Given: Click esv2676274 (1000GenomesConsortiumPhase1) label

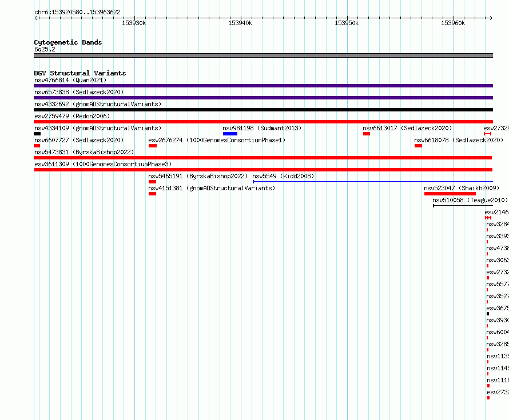Looking at the screenshot, I should click(217, 140).
